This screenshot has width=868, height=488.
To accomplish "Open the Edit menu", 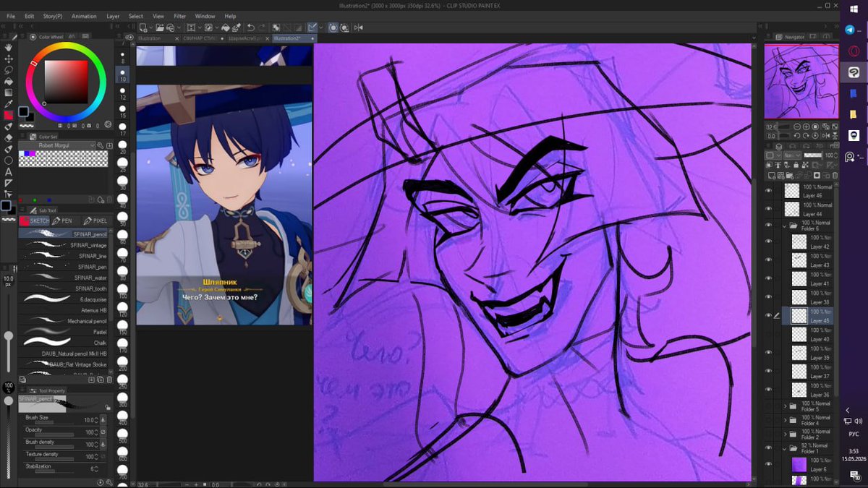I will pyautogui.click(x=29, y=16).
